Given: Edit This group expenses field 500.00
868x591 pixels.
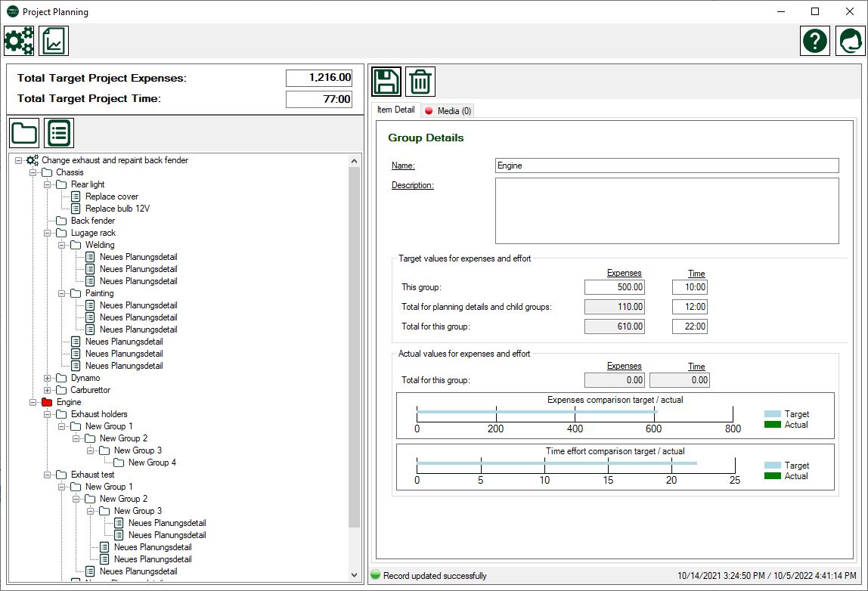Looking at the screenshot, I should coord(615,287).
